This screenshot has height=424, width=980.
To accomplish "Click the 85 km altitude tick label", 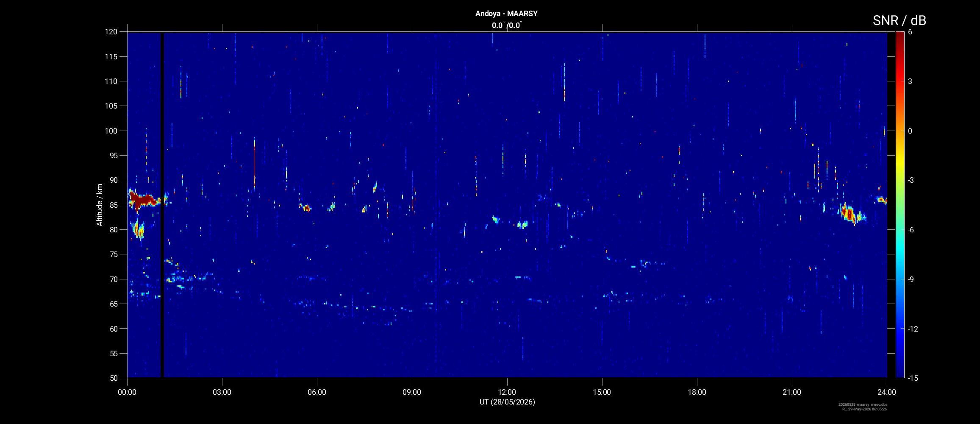I will tap(113, 205).
